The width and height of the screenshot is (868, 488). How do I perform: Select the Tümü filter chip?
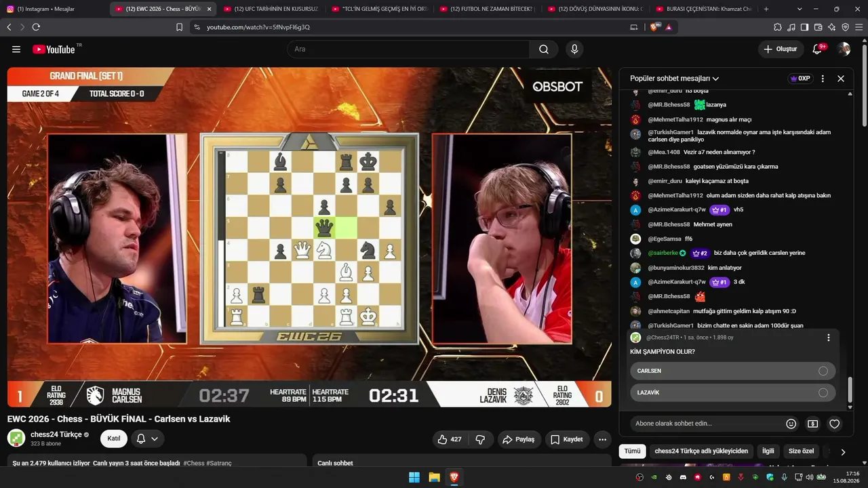click(x=632, y=451)
